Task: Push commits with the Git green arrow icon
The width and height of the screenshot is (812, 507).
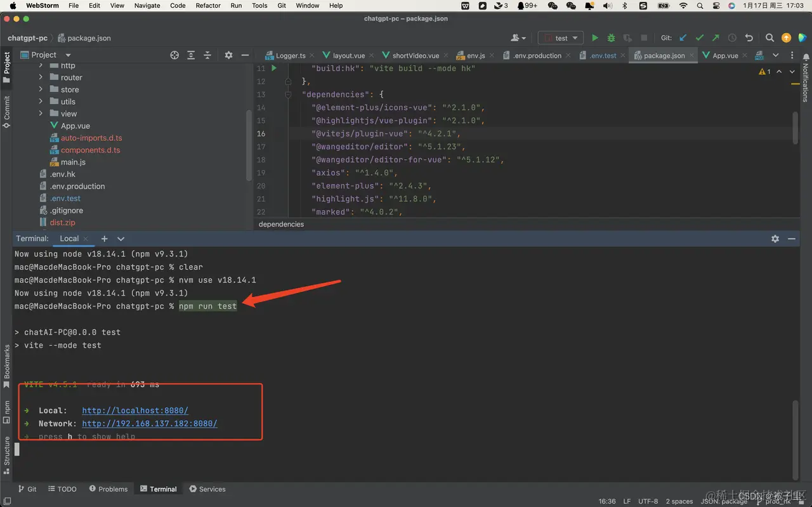Action: coord(716,38)
